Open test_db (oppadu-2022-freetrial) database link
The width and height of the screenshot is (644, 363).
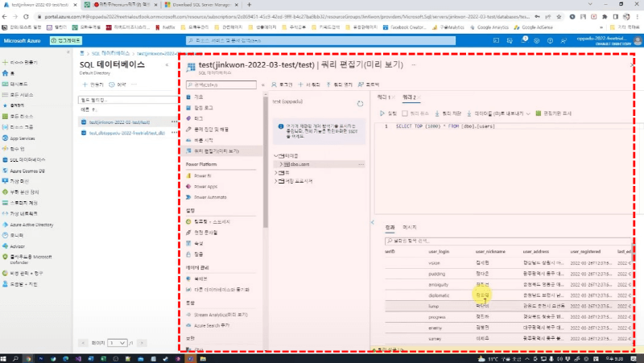[127, 133]
